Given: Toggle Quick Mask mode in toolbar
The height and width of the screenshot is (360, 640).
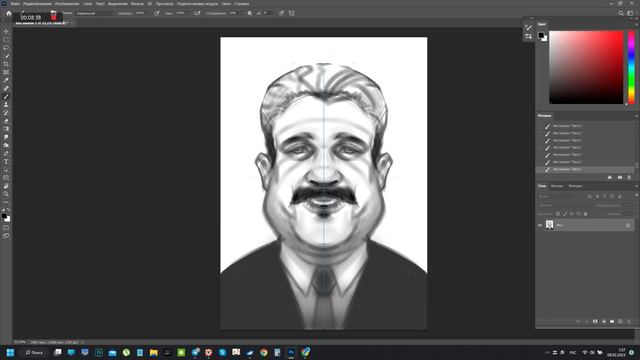Looking at the screenshot, I should [x=6, y=228].
